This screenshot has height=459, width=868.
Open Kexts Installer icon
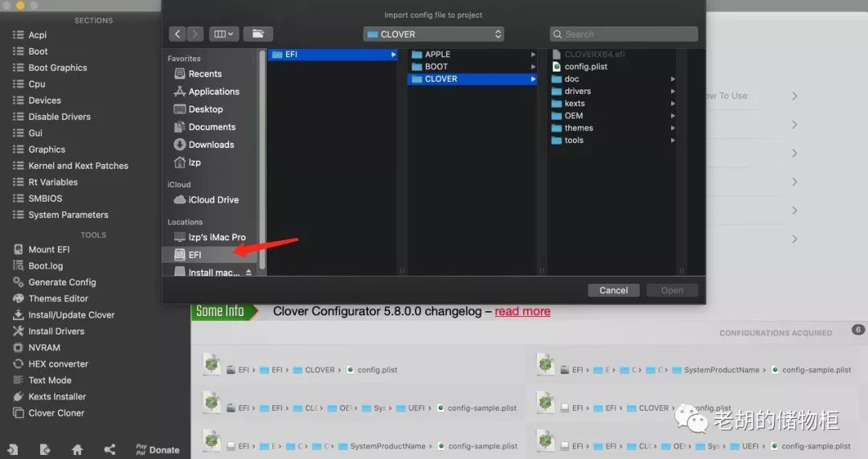(18, 396)
